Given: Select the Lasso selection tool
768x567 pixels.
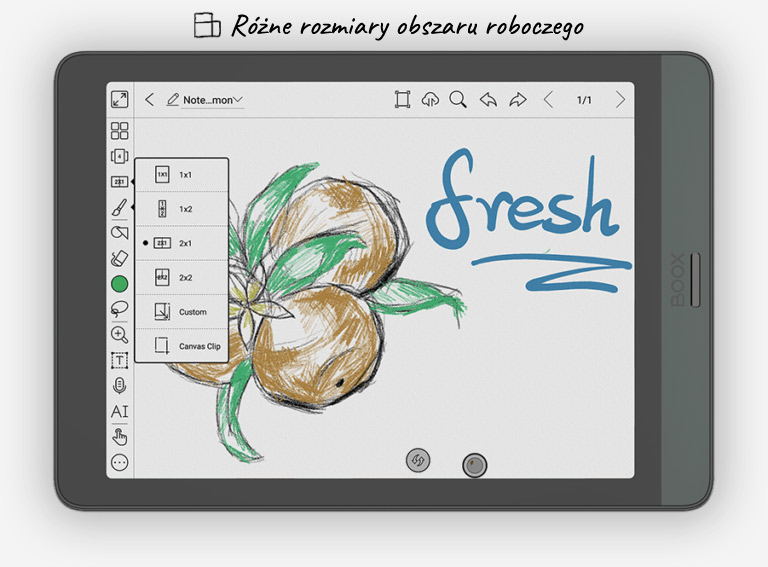Looking at the screenshot, I should pyautogui.click(x=120, y=309).
